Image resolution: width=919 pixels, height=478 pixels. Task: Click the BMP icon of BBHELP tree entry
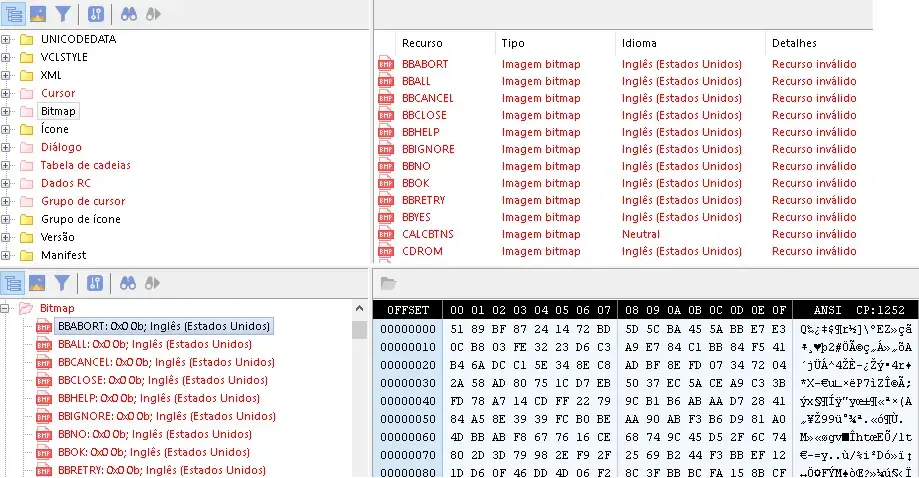pyautogui.click(x=43, y=398)
